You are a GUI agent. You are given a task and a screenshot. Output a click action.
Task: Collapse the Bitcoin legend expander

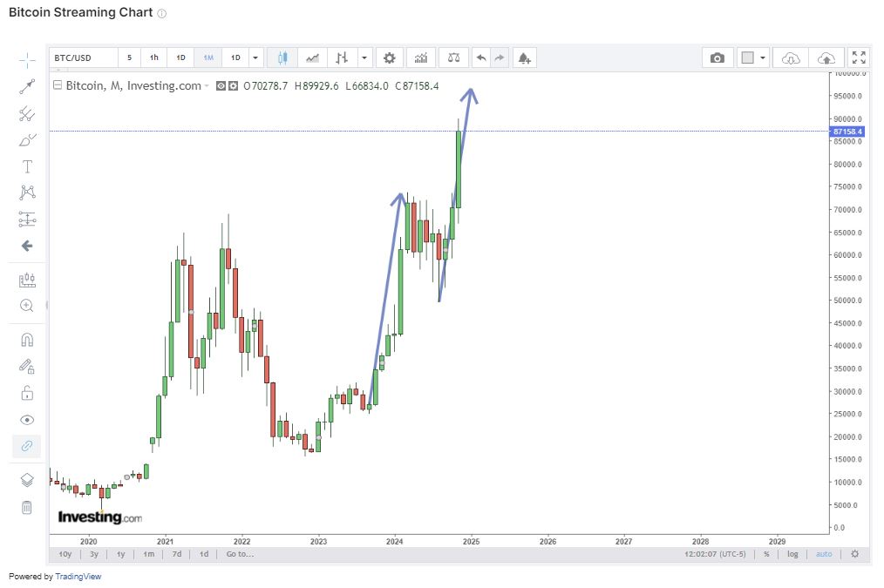(58, 85)
